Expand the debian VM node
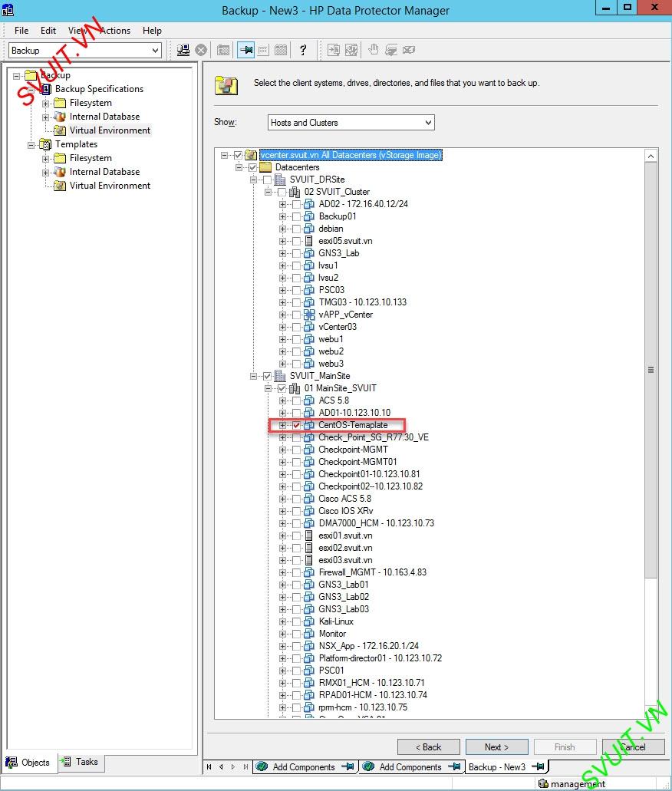 click(282, 229)
